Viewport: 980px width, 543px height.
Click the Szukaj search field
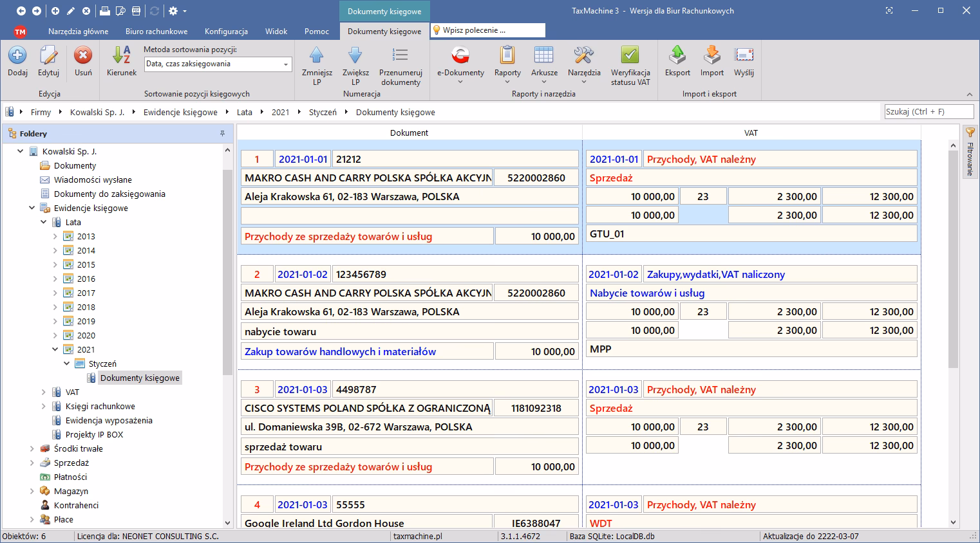(928, 112)
